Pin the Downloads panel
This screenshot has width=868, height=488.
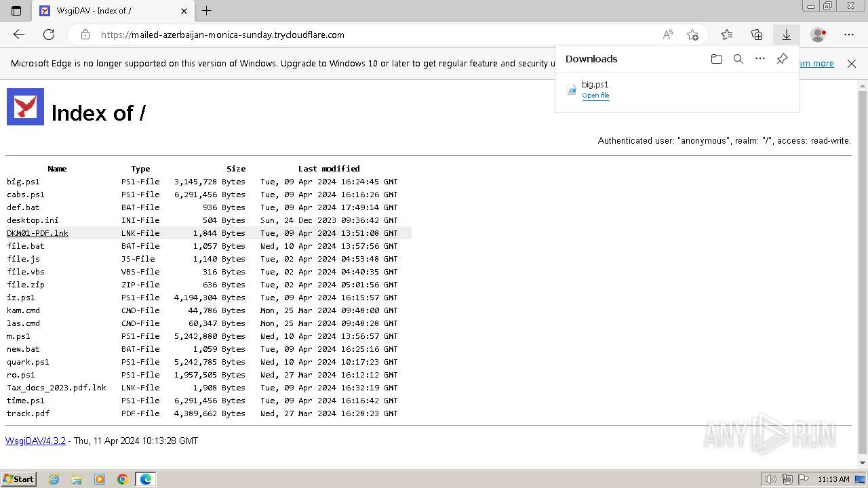(x=782, y=59)
